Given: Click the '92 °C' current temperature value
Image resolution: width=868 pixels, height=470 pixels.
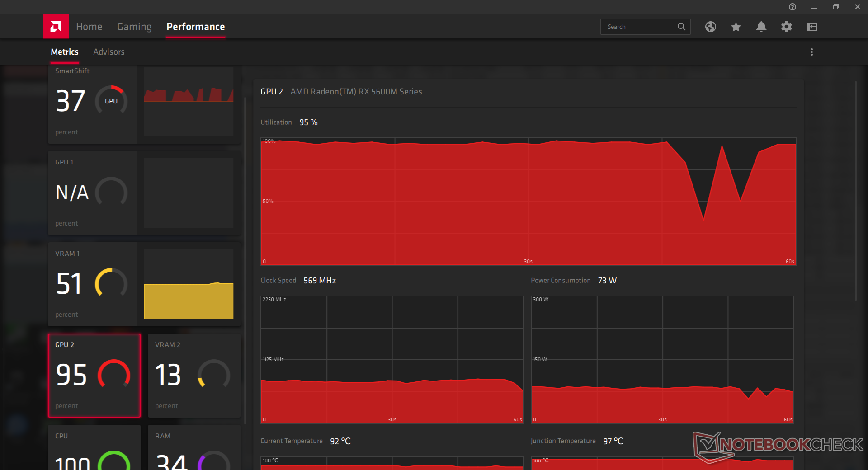Looking at the screenshot, I should point(340,441).
